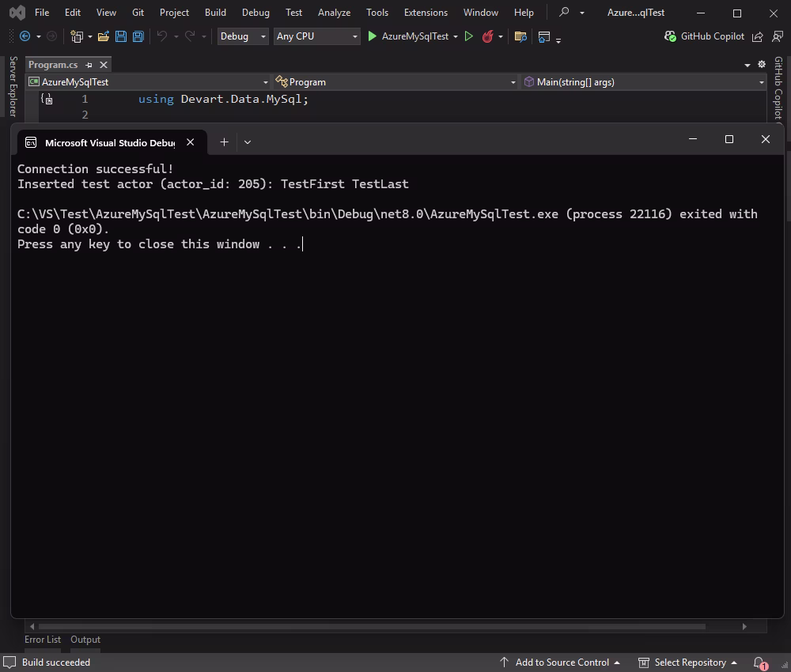Open the console new-tab dropdown chevron
791x672 pixels.
point(248,142)
